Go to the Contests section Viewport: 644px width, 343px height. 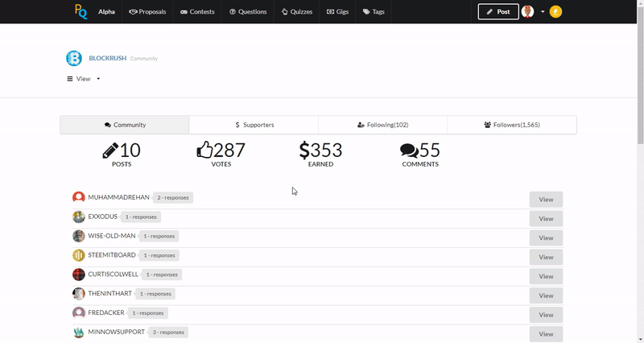pyautogui.click(x=197, y=12)
